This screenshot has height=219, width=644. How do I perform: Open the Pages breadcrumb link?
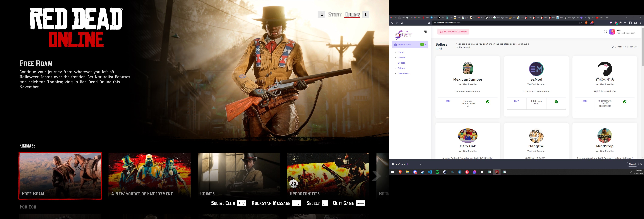(x=620, y=47)
